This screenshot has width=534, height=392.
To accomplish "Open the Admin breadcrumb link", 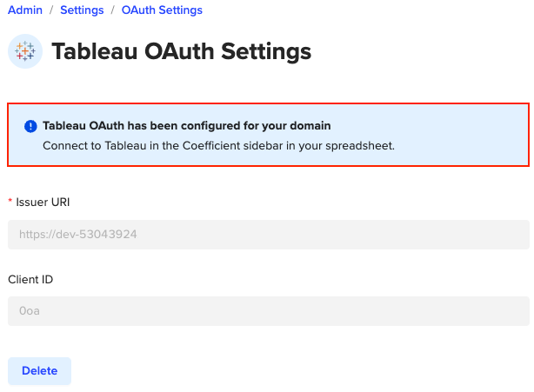I will [x=25, y=10].
